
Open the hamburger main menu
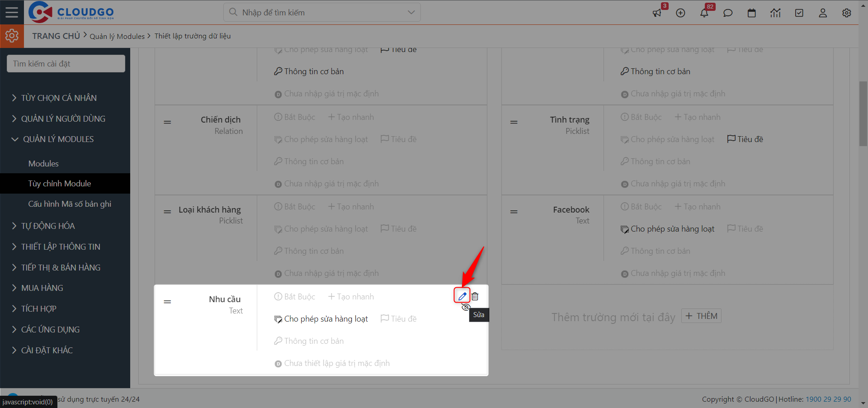click(12, 12)
